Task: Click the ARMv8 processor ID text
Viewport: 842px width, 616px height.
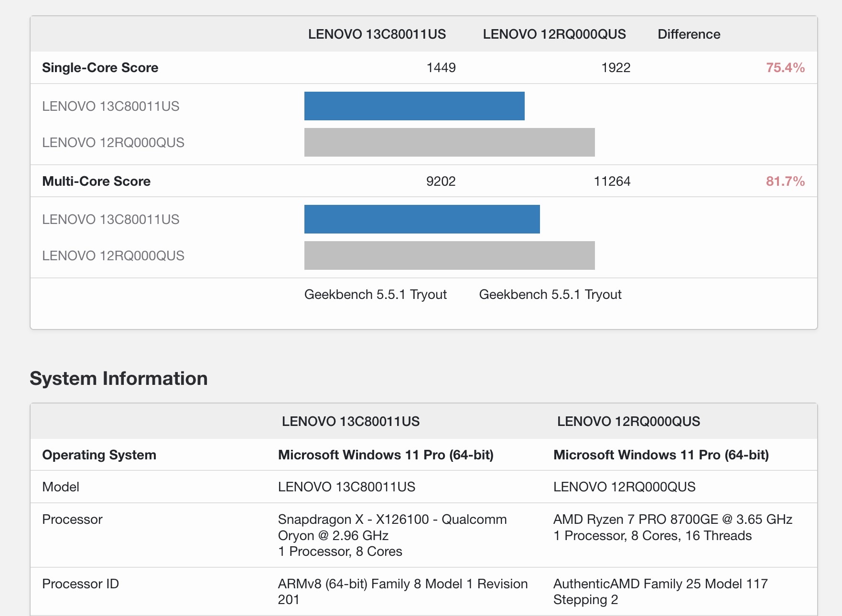Action: coord(402,592)
